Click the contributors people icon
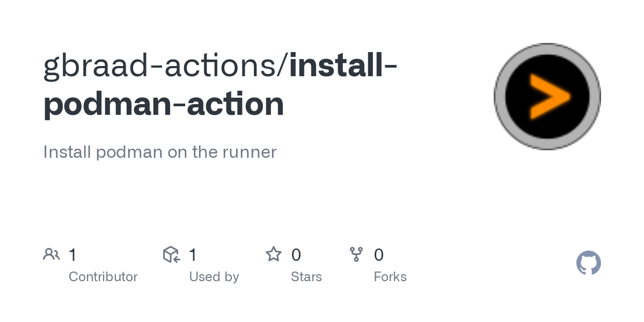This screenshot has width=644, height=322. coord(52,254)
